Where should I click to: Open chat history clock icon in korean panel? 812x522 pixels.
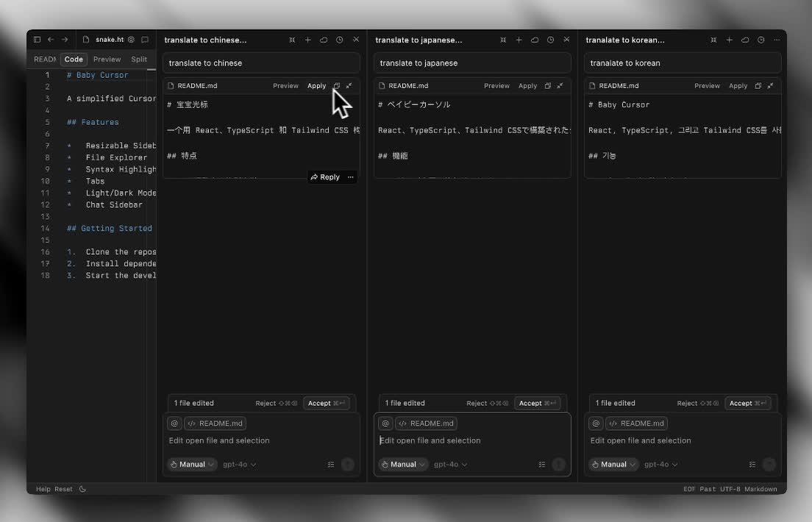click(761, 40)
